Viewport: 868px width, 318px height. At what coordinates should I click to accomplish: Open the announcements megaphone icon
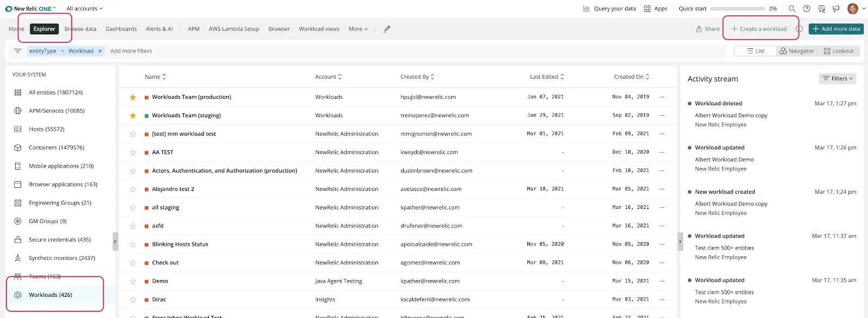(836, 9)
